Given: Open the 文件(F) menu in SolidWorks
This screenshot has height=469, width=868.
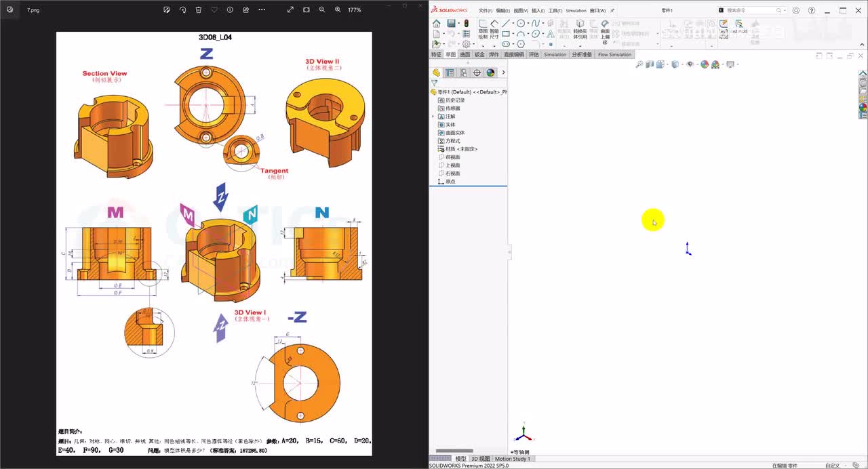Looking at the screenshot, I should click(486, 11).
